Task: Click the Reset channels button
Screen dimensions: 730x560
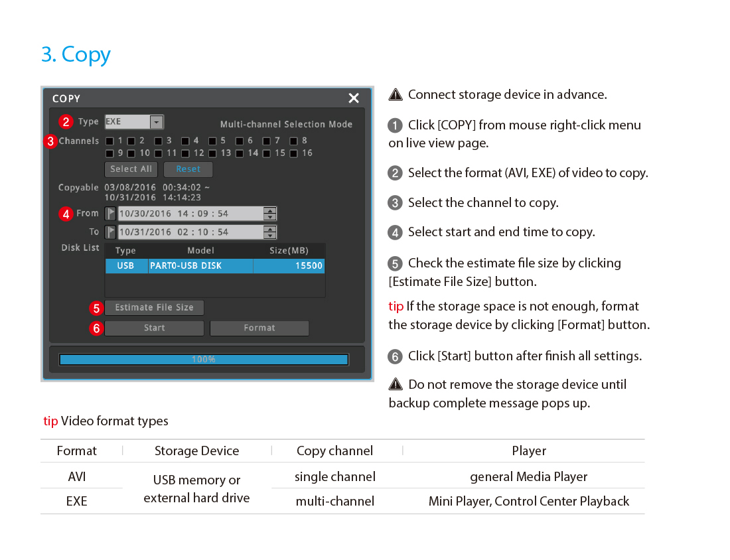Action: tap(188, 169)
